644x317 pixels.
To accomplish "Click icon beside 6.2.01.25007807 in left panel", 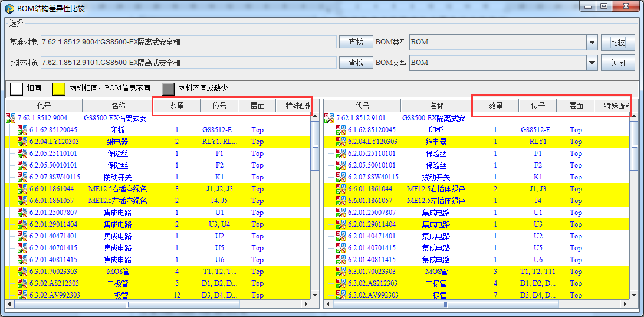I will [22, 213].
